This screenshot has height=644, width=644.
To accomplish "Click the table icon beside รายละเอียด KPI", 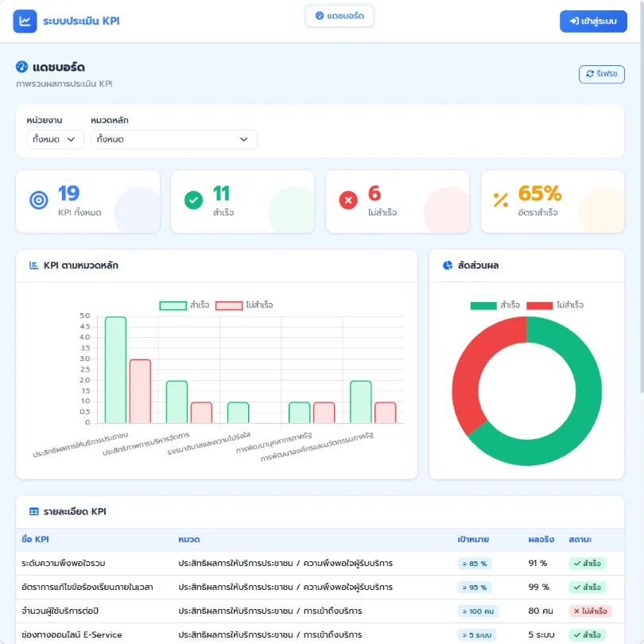I will tap(33, 511).
